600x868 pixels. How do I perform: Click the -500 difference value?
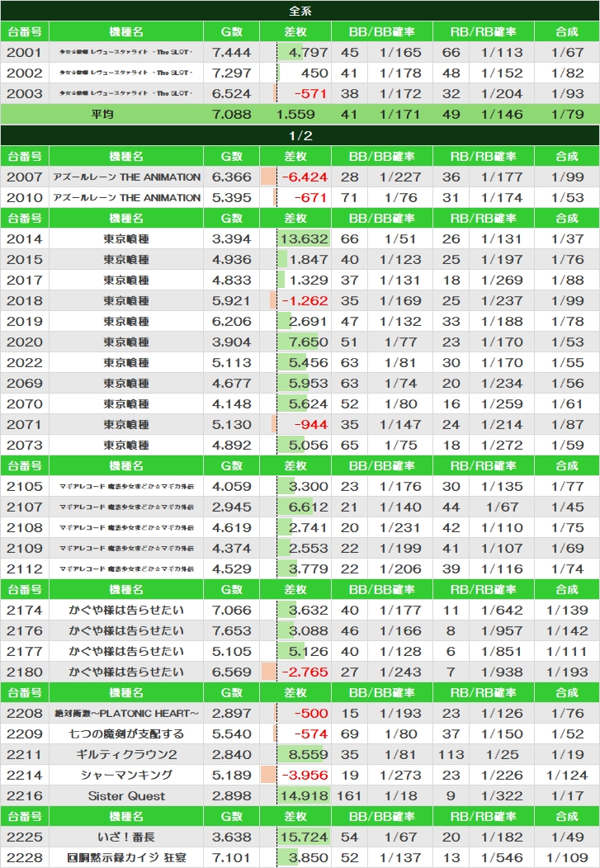[x=310, y=713]
